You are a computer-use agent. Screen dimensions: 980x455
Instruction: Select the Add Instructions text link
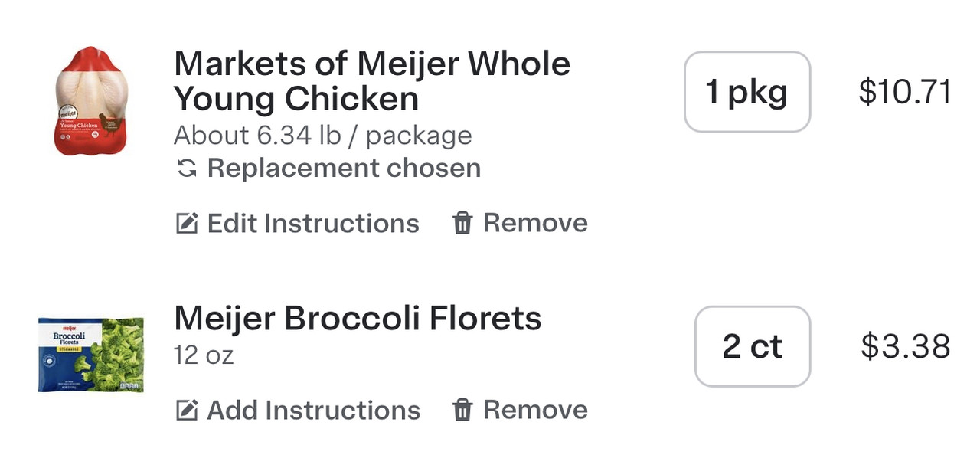pyautogui.click(x=313, y=411)
